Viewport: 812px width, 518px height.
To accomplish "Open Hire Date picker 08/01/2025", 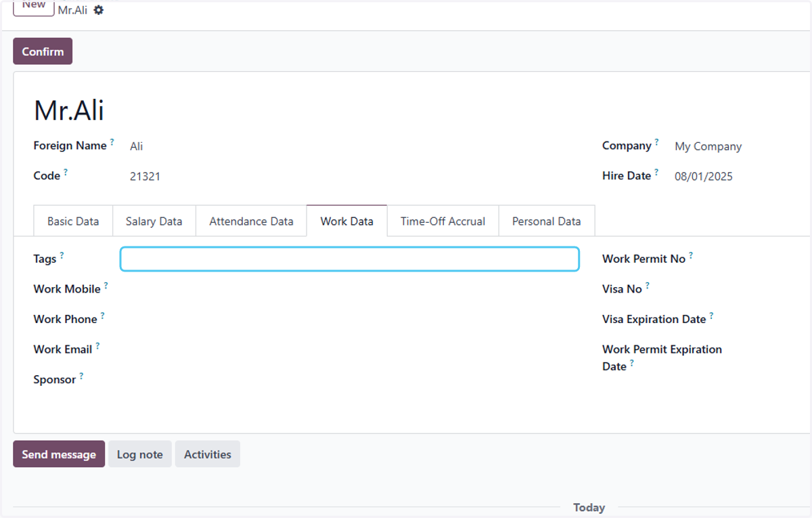I will click(x=704, y=177).
